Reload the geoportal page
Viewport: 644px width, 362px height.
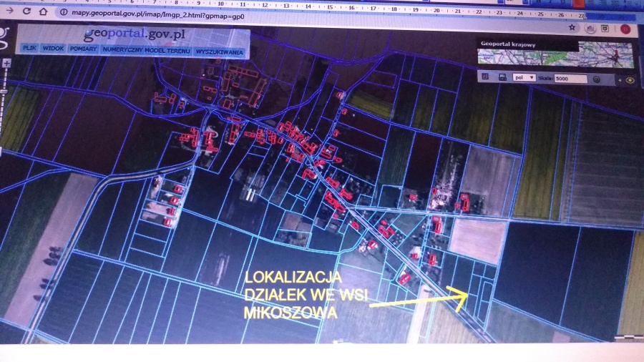pyautogui.click(x=26, y=11)
